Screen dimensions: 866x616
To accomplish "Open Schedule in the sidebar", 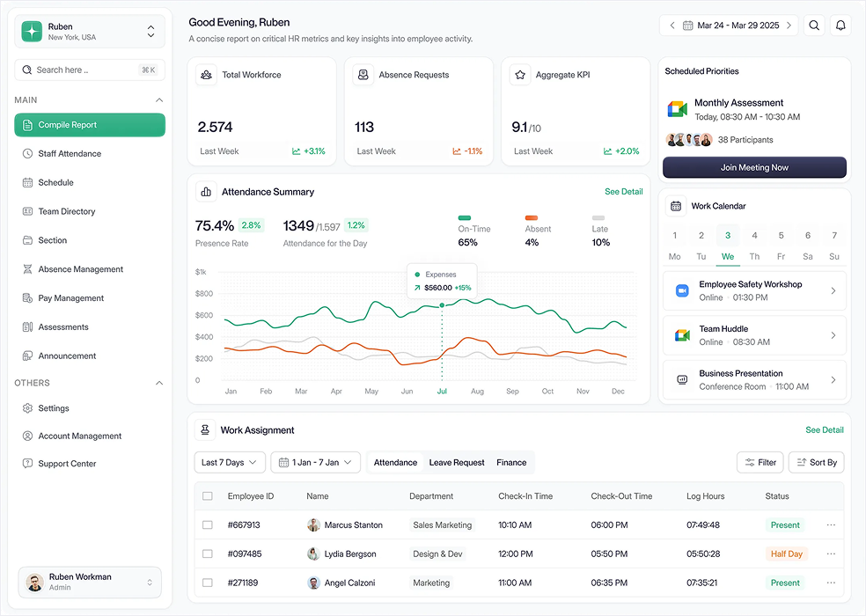I will [x=90, y=182].
